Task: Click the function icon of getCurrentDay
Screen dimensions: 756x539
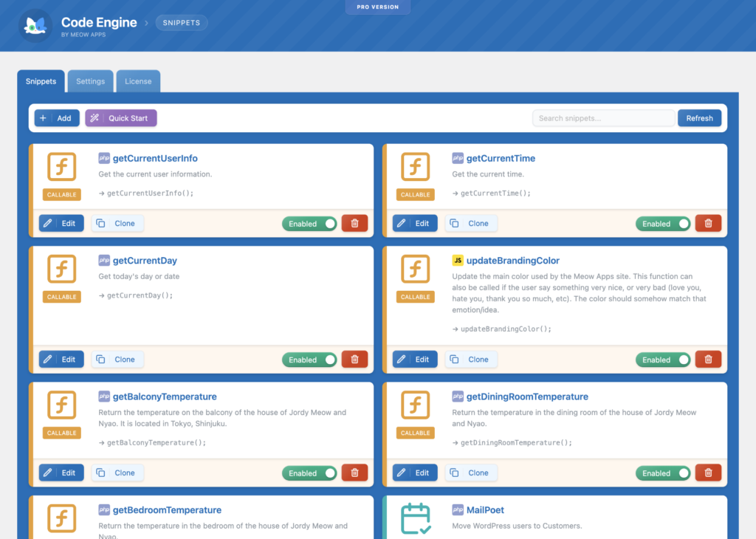Action: [x=62, y=269]
